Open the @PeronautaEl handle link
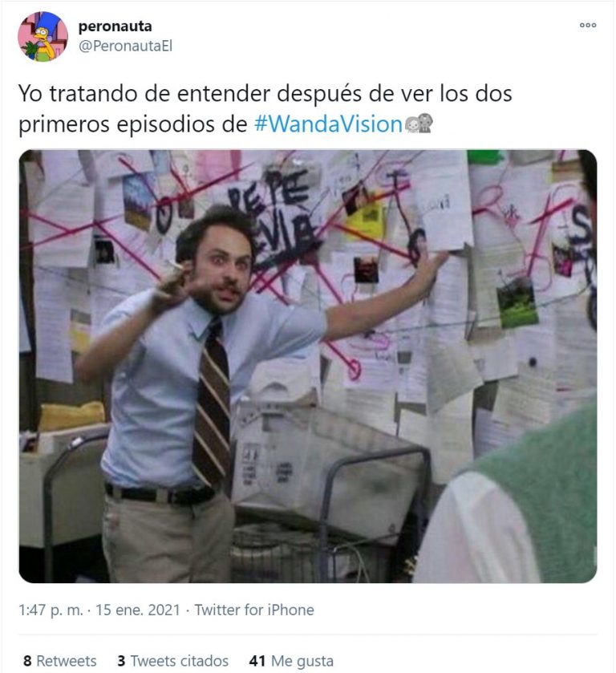Viewport: 616px width, 673px height. pyautogui.click(x=125, y=46)
